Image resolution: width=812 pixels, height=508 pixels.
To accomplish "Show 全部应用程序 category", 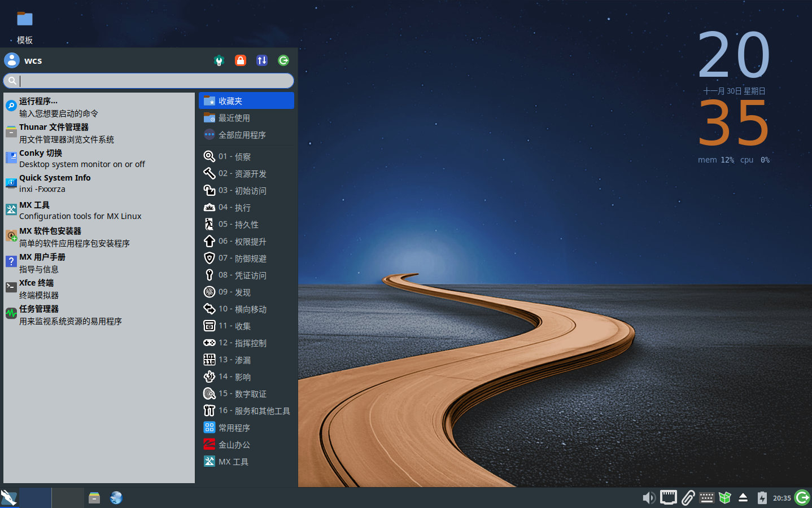I will pyautogui.click(x=246, y=134).
